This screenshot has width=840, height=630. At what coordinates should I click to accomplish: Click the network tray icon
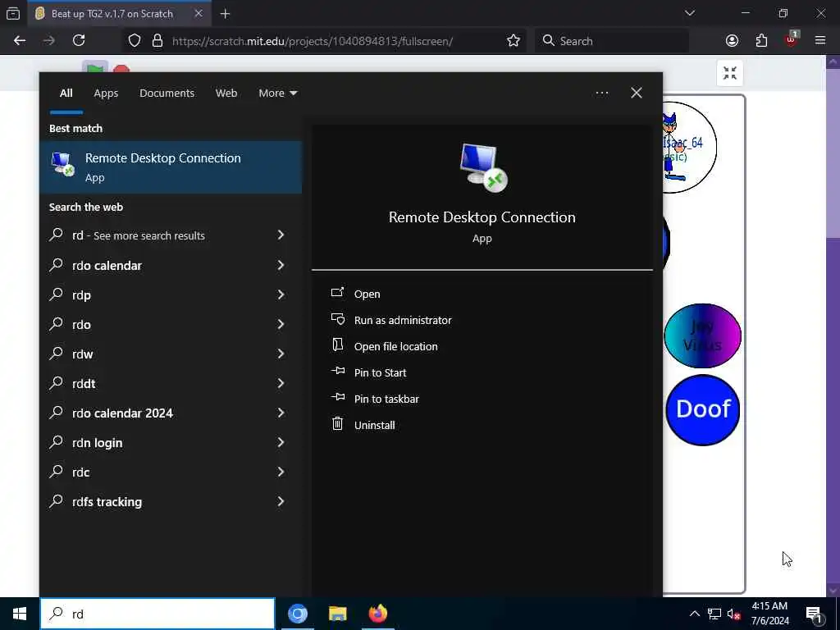pyautogui.click(x=714, y=614)
